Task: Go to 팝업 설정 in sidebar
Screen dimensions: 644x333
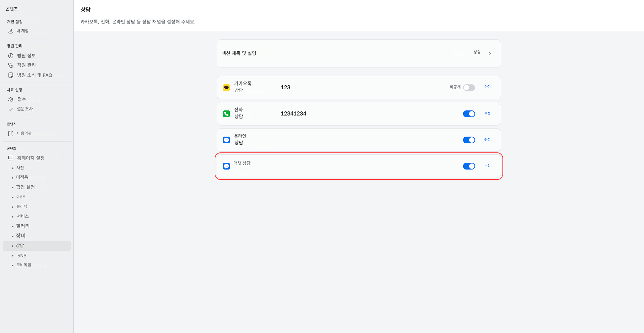Action: (x=25, y=187)
